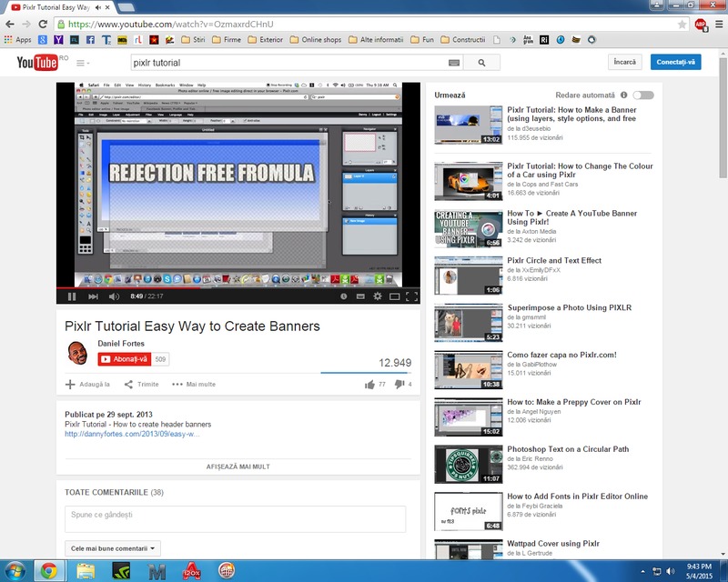Open File Explorer from the taskbar
Screen dimensions: 728x582
click(86, 571)
